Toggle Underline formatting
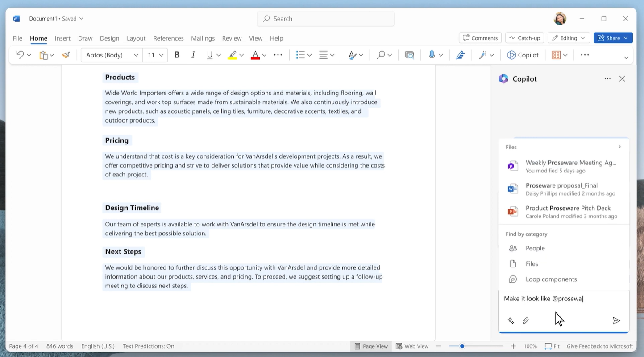644x357 pixels. tap(209, 55)
